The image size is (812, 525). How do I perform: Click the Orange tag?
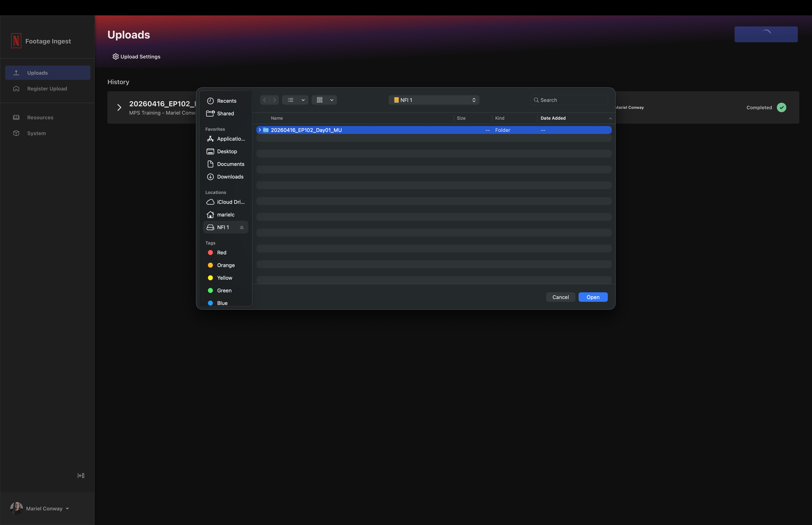pos(226,265)
